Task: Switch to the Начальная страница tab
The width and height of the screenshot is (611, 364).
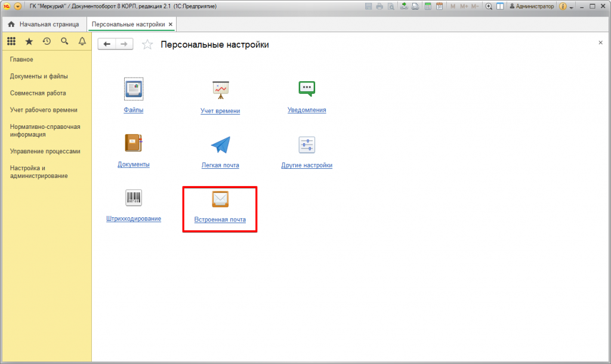Action: point(44,24)
